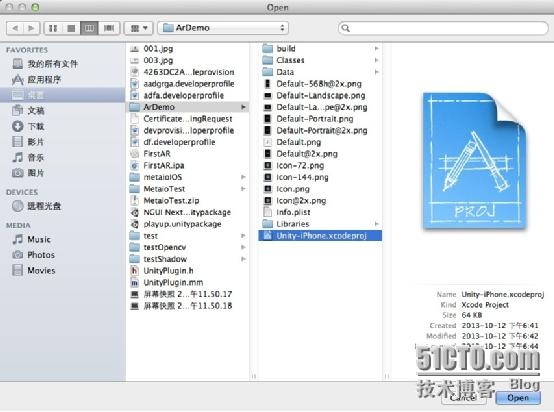This screenshot has height=412, width=554.
Task: Select Certificate signing request file
Action: 187,119
